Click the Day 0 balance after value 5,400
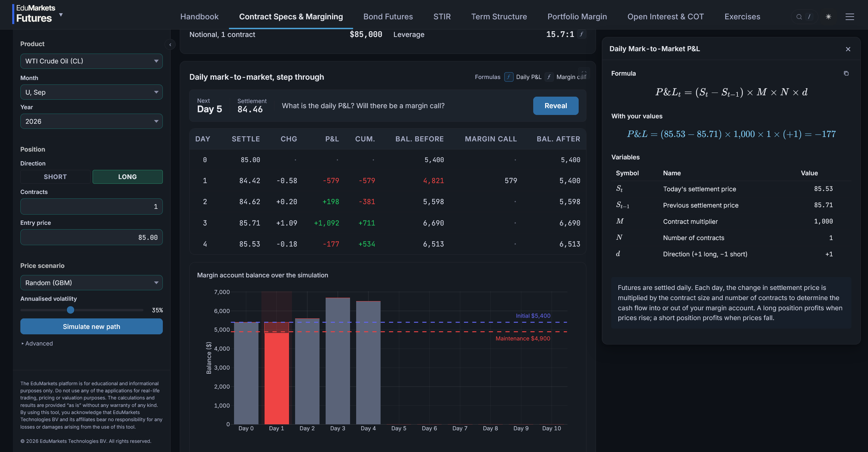The image size is (868, 452). (x=571, y=160)
